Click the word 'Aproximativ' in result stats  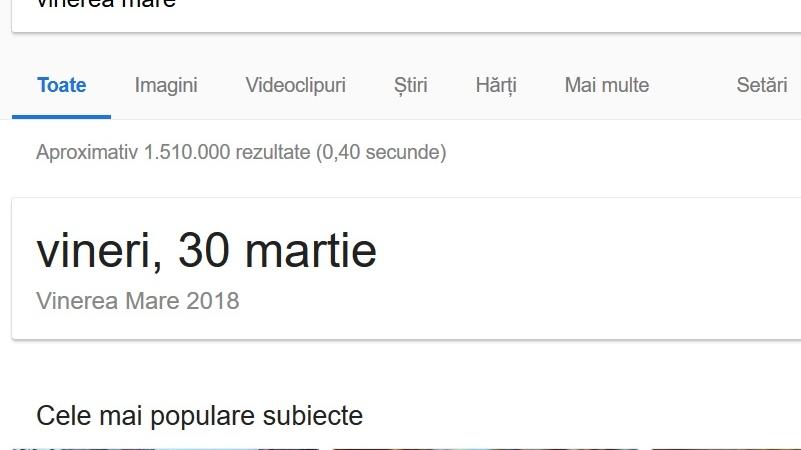(87, 153)
